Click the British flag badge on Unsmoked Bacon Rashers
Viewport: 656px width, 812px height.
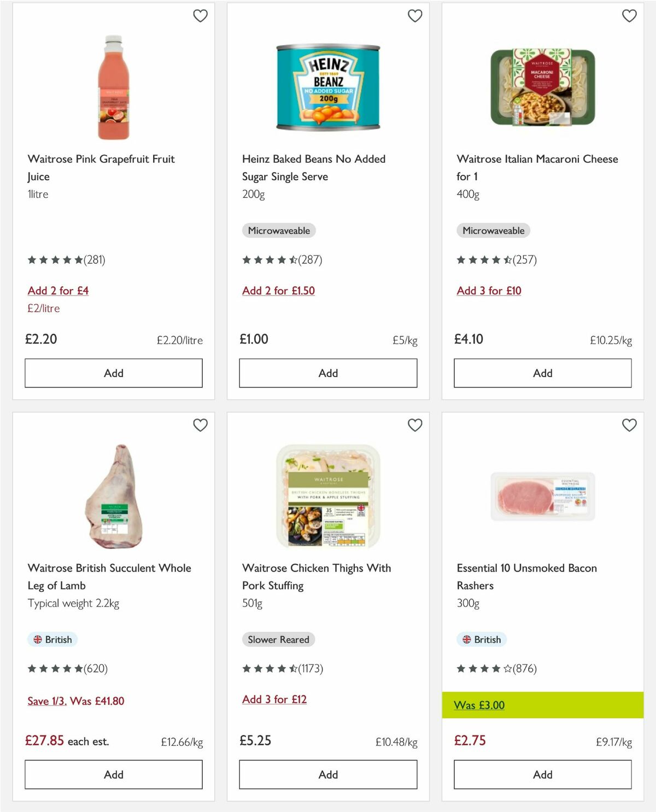pyautogui.click(x=482, y=639)
